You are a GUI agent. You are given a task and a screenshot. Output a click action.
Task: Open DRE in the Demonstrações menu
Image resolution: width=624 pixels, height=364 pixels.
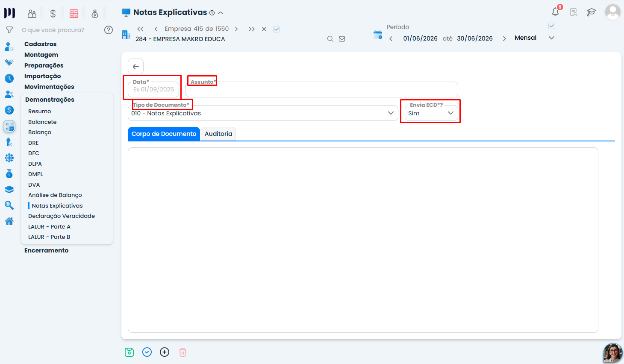coord(33,143)
